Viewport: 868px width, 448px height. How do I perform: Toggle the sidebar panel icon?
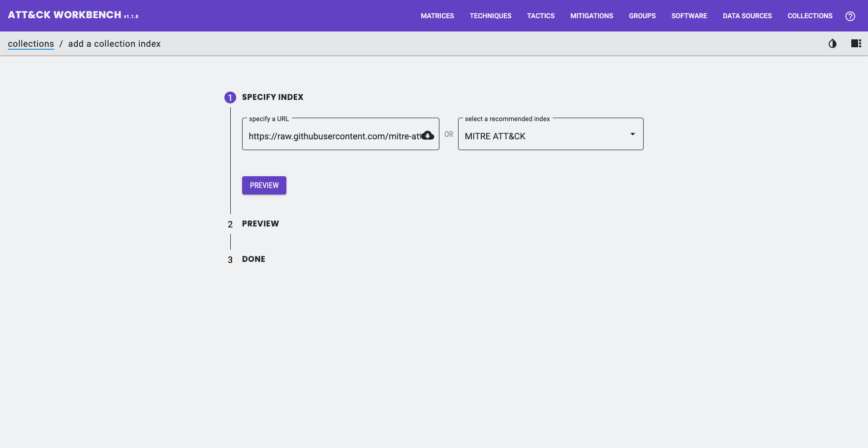pos(856,44)
